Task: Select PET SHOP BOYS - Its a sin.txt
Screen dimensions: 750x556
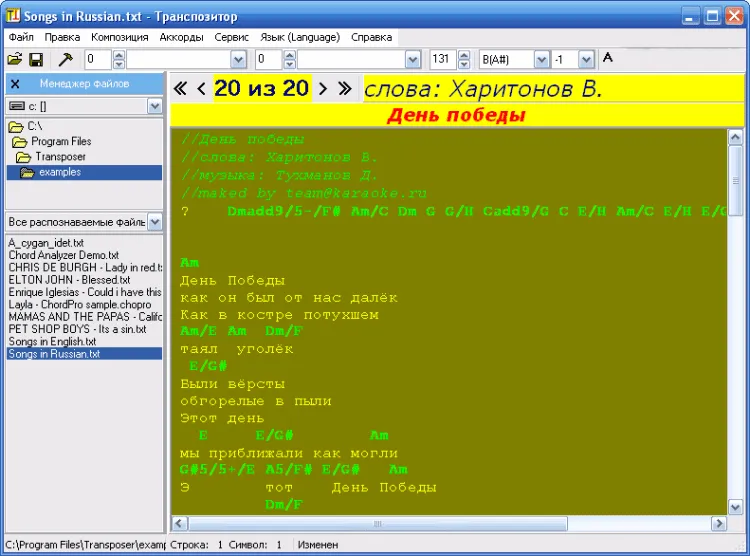Action: [x=77, y=329]
